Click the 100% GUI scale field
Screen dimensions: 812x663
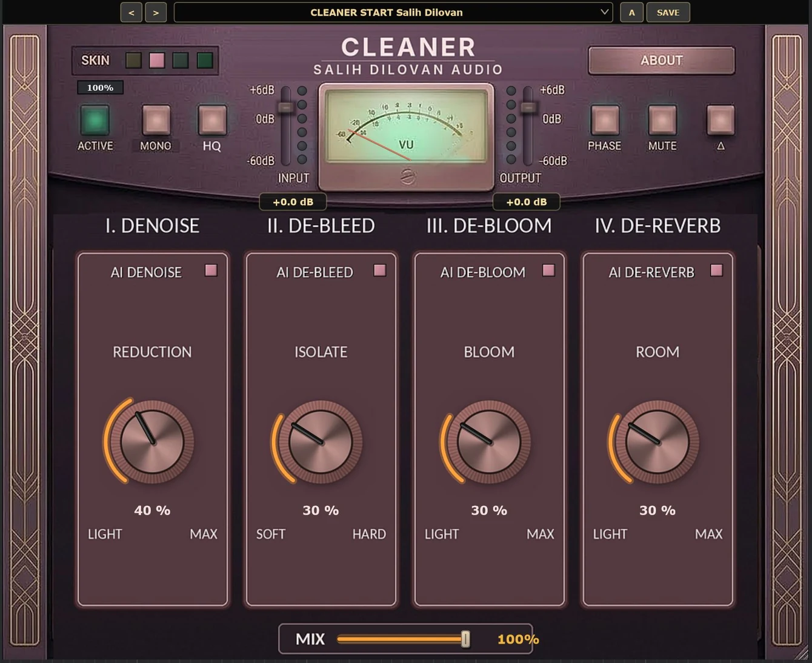(100, 88)
